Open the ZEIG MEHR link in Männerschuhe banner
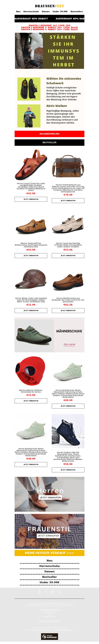Screen dimensions: 99x644 [69, 345]
